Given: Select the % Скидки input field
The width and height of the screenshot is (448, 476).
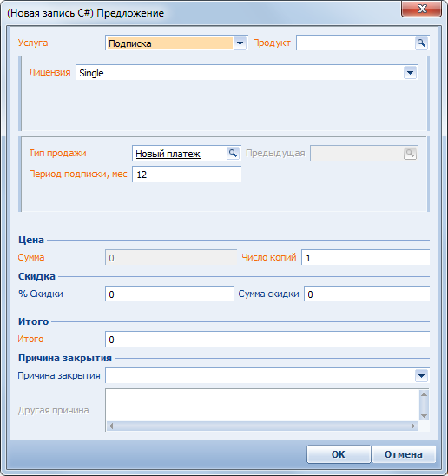Looking at the screenshot, I should [x=169, y=294].
